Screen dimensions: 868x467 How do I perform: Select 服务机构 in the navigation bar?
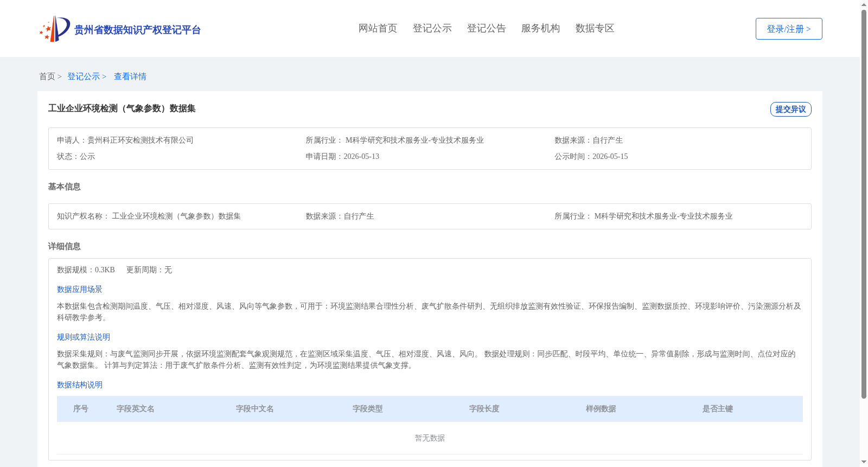click(540, 28)
